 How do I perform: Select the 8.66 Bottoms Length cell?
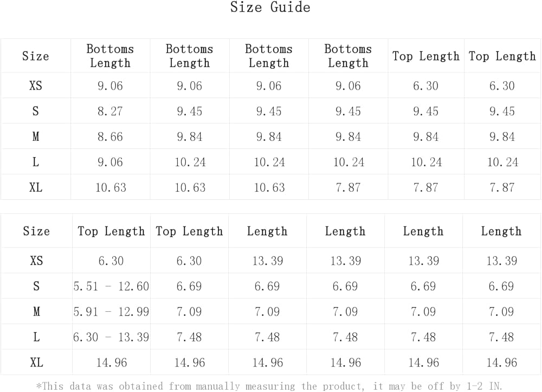coord(110,136)
